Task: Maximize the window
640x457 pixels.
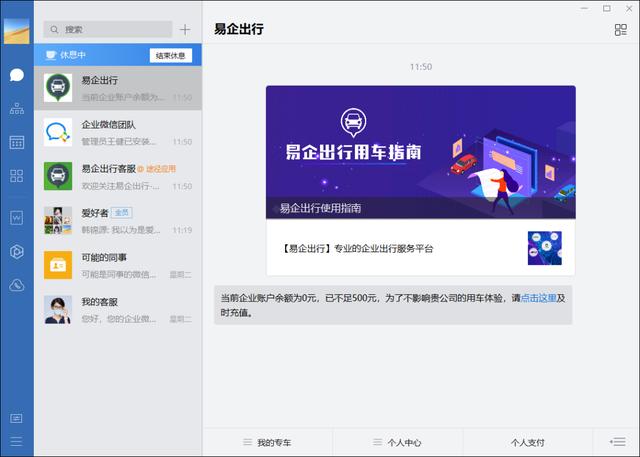Action: click(607, 8)
